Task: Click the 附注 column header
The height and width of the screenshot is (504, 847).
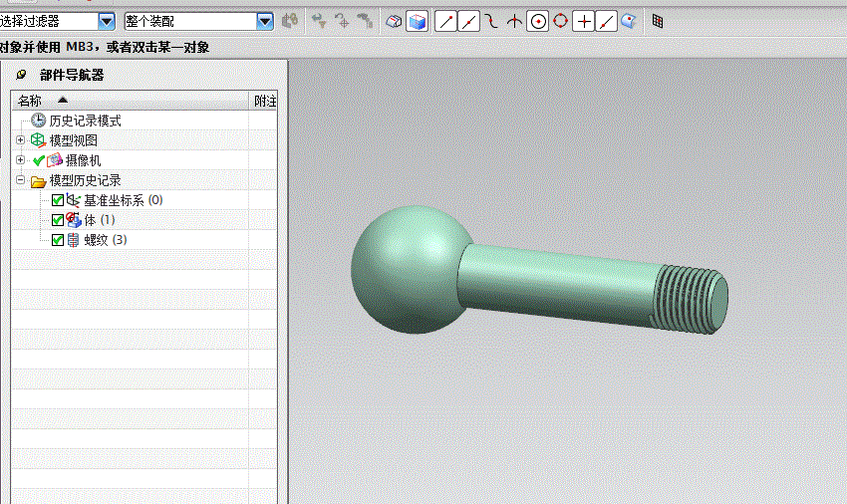Action: point(264,101)
